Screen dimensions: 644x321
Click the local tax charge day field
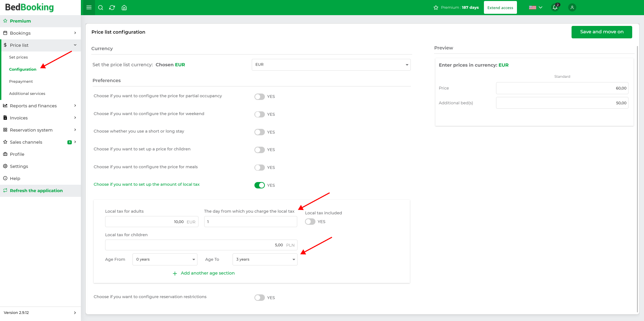(250, 222)
